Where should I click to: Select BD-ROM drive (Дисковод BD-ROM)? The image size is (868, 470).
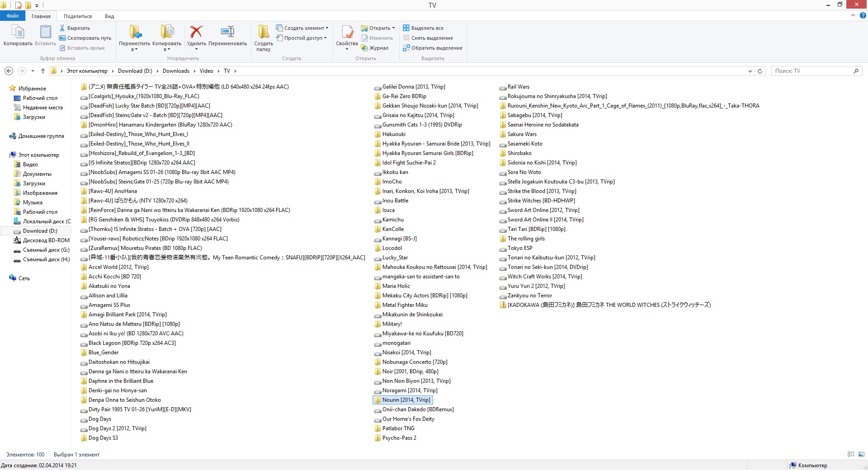click(42, 240)
